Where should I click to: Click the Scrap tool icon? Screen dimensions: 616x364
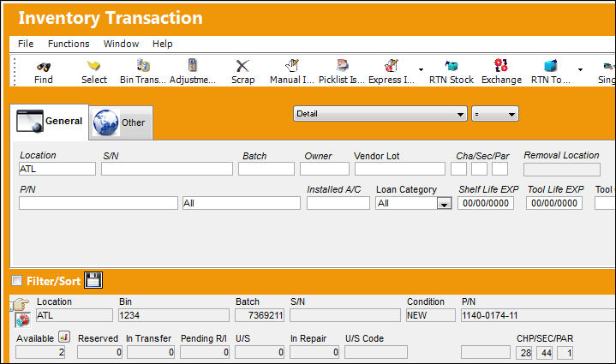[x=242, y=66]
